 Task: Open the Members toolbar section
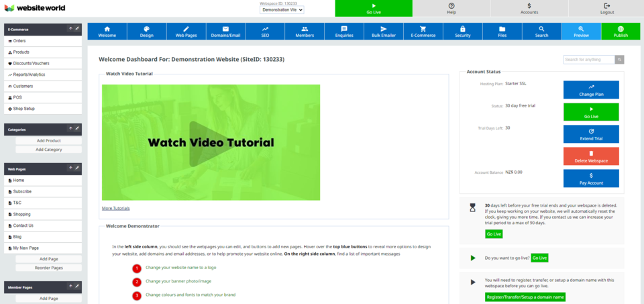coord(305,32)
